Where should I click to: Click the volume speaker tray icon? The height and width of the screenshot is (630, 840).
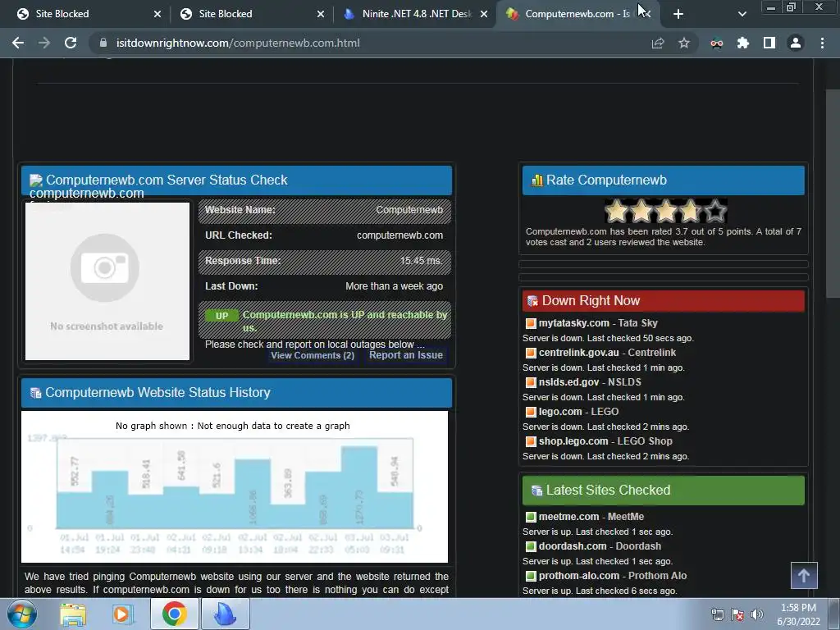(757, 614)
